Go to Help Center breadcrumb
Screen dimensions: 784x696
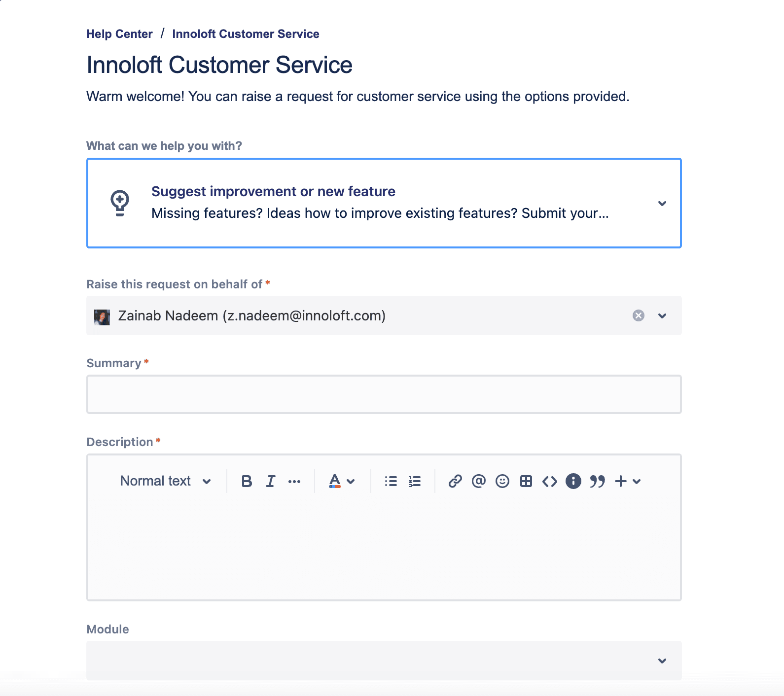pyautogui.click(x=119, y=34)
